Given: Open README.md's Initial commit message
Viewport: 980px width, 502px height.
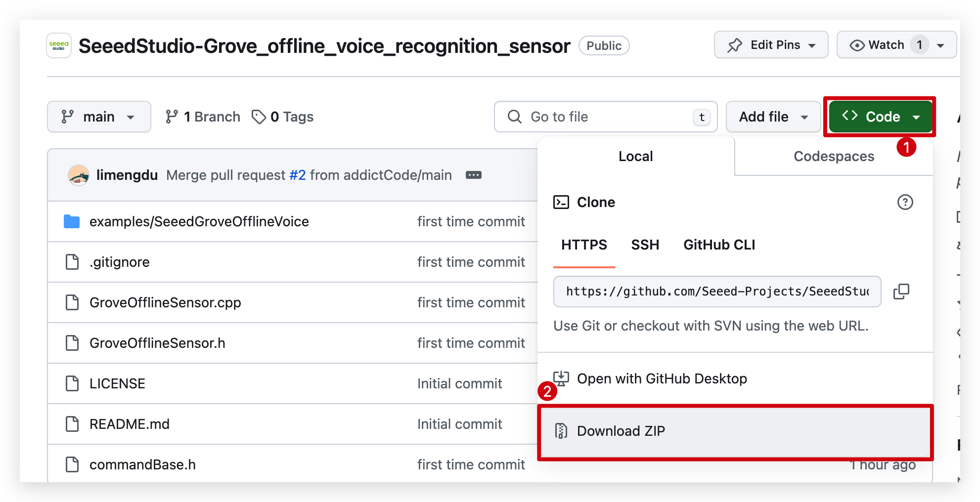Looking at the screenshot, I should pyautogui.click(x=459, y=424).
